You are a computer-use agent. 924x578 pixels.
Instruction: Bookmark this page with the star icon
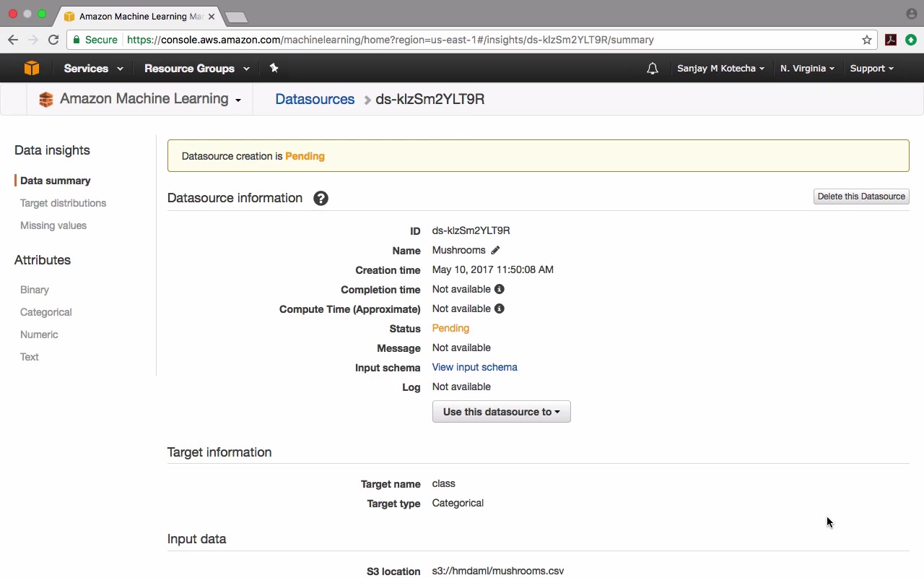click(867, 40)
